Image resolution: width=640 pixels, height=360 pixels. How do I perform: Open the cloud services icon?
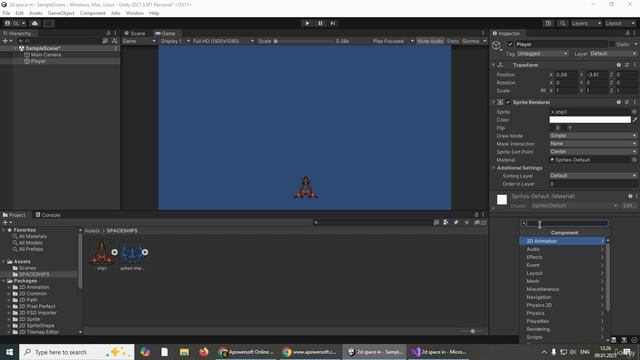[35, 23]
